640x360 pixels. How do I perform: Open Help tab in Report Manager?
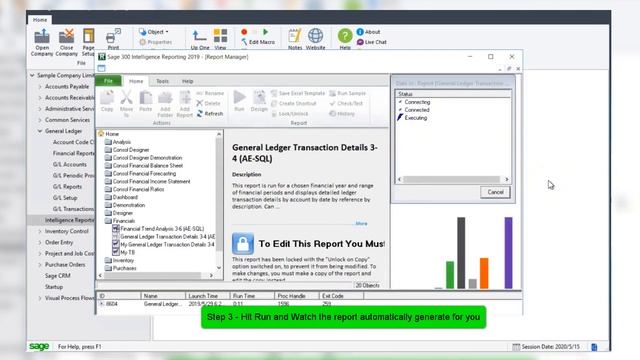(187, 81)
